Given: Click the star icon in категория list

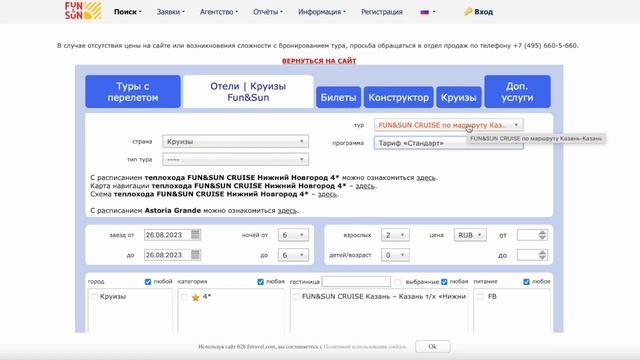Looking at the screenshot, I should (x=196, y=297).
